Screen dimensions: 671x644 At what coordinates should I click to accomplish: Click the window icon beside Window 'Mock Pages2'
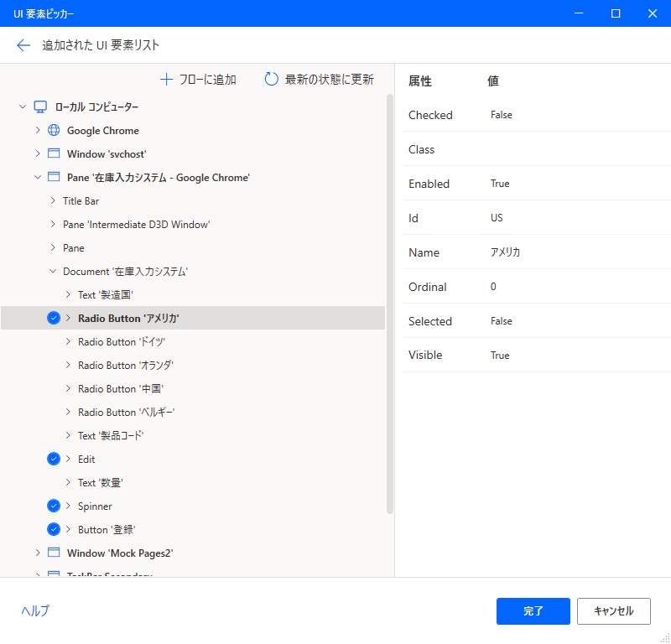pos(54,553)
